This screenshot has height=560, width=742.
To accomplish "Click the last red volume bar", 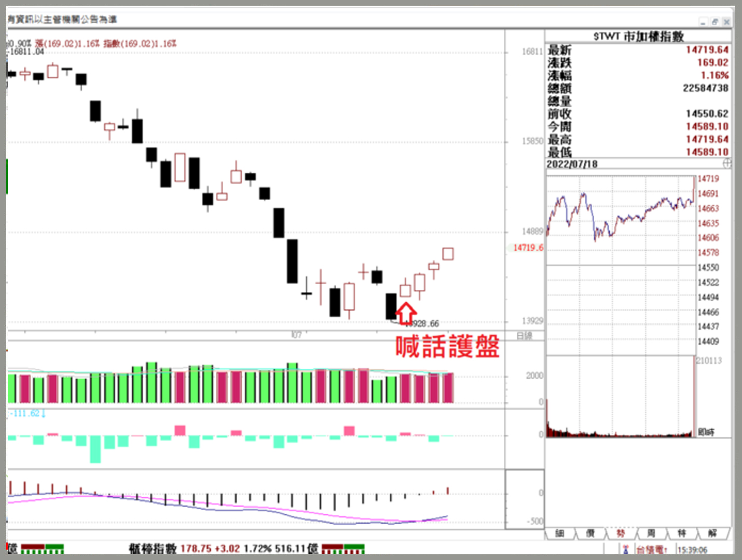I will [448, 388].
